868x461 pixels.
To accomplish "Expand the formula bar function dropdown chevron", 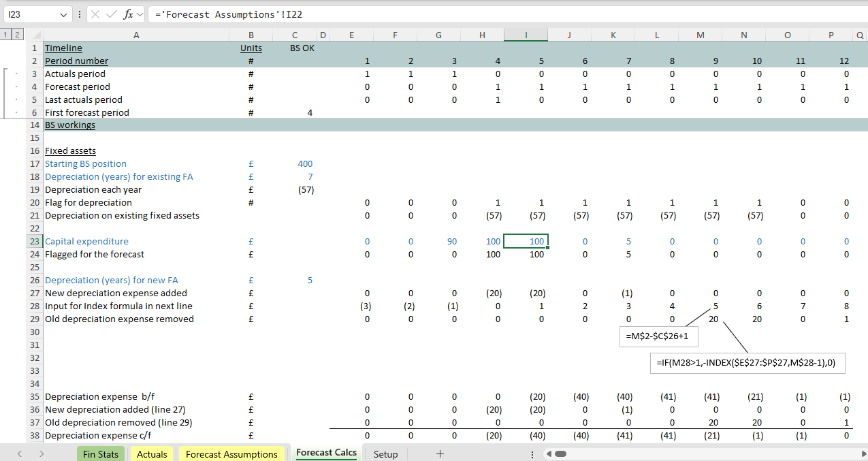I will pos(140,14).
